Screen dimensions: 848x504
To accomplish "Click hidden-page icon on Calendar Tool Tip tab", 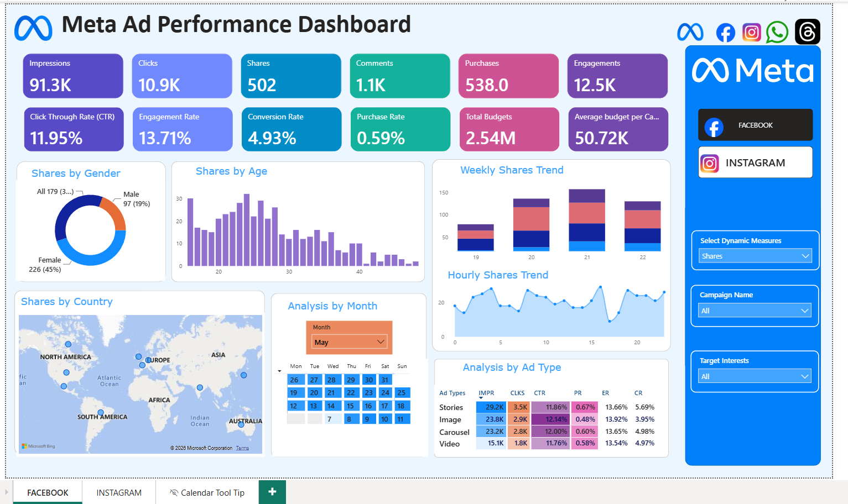I will pyautogui.click(x=174, y=492).
